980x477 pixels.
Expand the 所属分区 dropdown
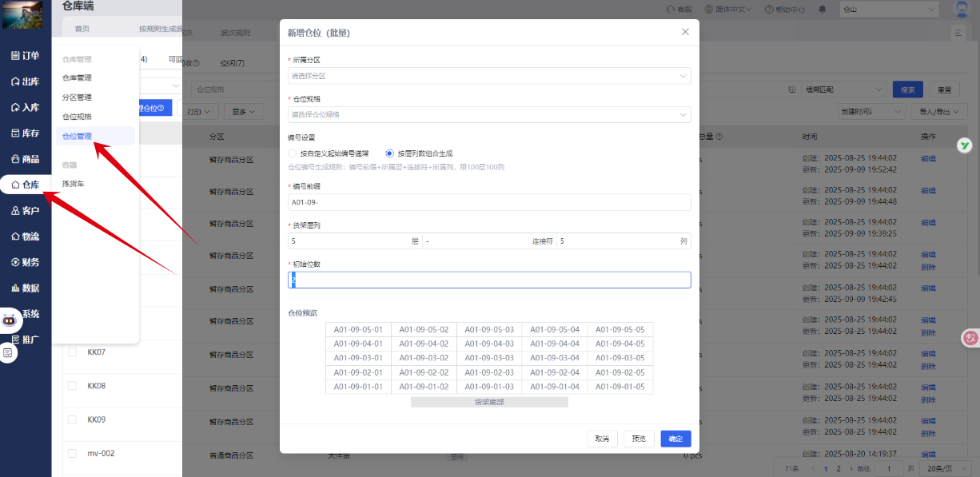click(489, 76)
